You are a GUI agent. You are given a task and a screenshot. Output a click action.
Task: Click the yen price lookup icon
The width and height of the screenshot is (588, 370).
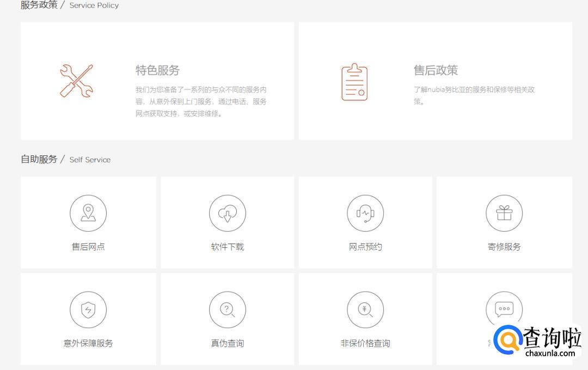tap(365, 310)
